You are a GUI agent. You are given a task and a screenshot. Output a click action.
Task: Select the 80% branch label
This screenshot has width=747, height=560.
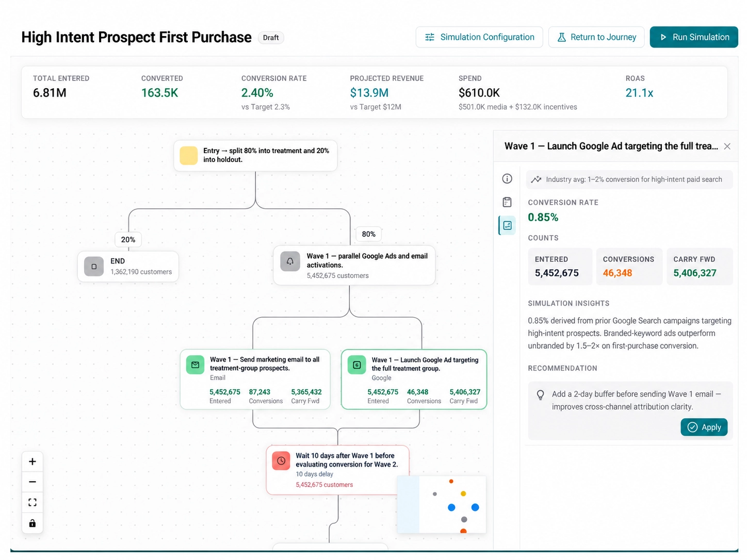[368, 234]
